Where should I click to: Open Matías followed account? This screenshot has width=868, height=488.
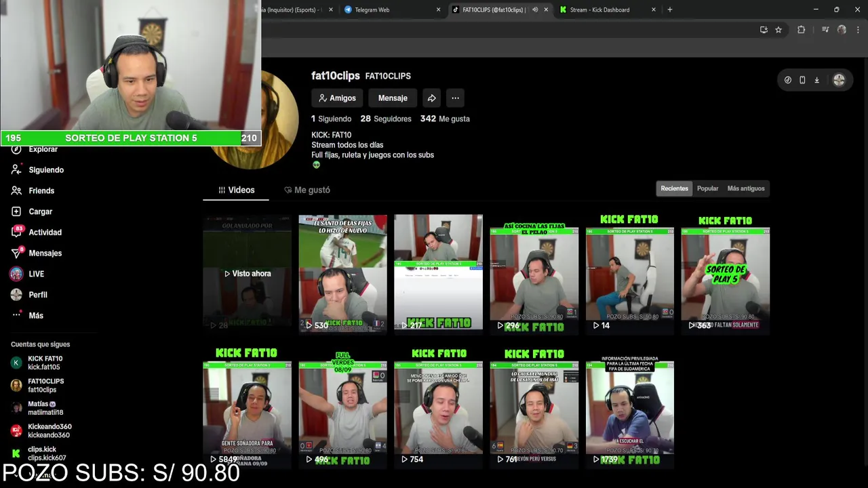coord(37,408)
